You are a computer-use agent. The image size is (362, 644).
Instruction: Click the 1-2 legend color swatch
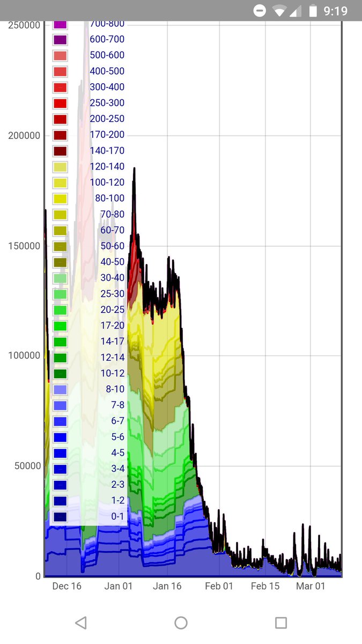[60, 501]
